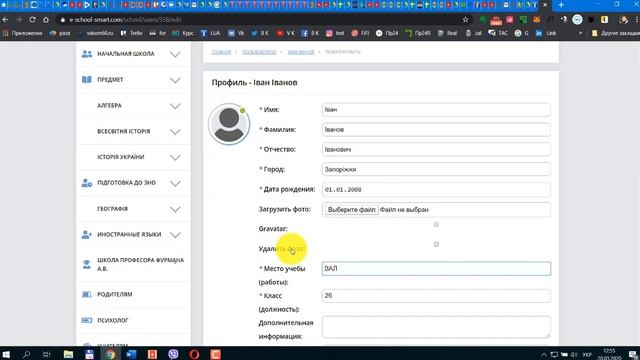This screenshot has height=360, width=640.
Task: Click the Имя input field
Action: 436,109
